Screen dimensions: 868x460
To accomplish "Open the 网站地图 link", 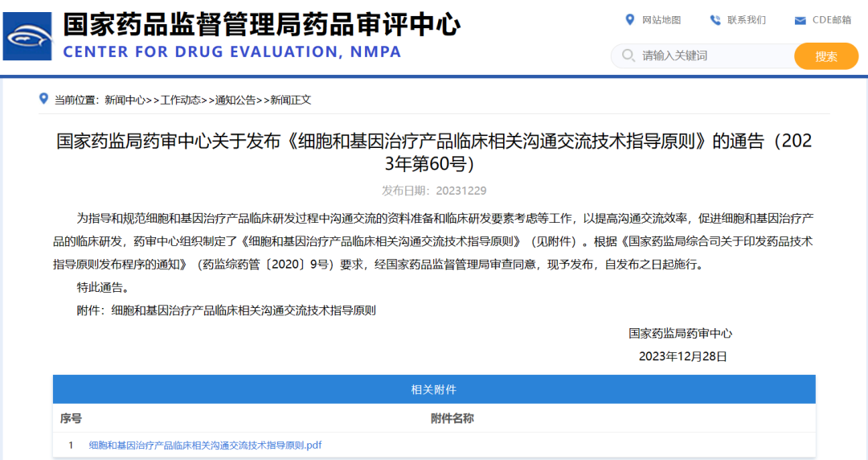I will click(661, 20).
